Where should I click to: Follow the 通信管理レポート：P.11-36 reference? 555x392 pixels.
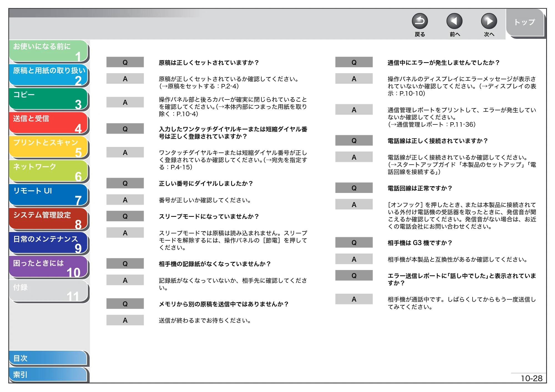(x=432, y=124)
